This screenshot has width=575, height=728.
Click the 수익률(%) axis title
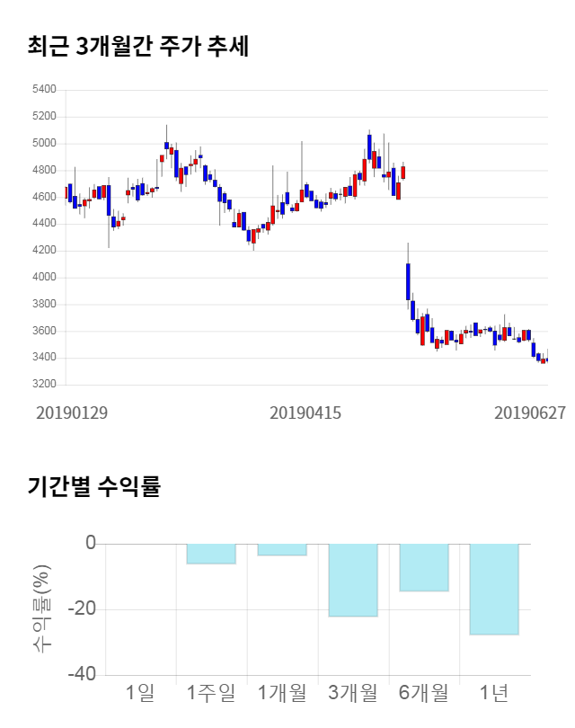(x=42, y=608)
